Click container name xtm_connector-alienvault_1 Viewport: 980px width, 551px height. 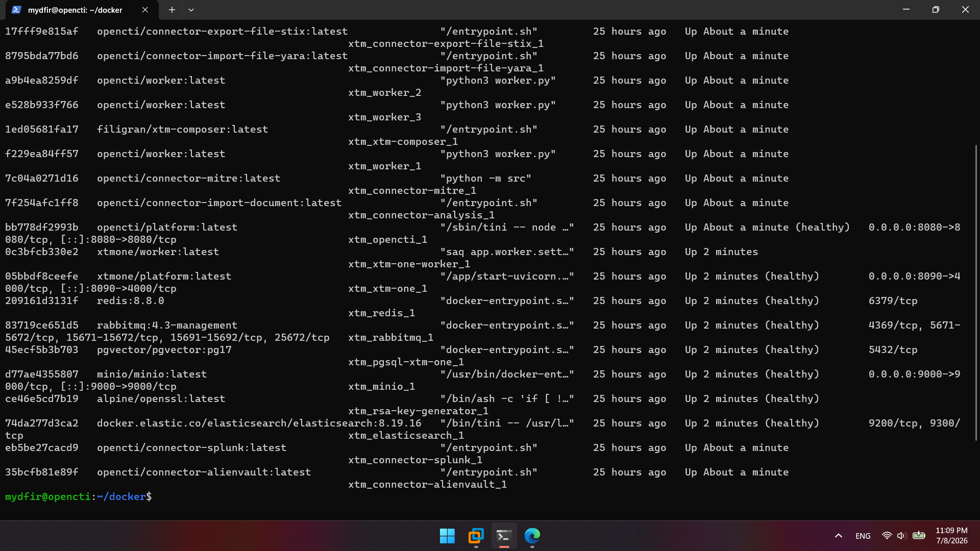(428, 484)
